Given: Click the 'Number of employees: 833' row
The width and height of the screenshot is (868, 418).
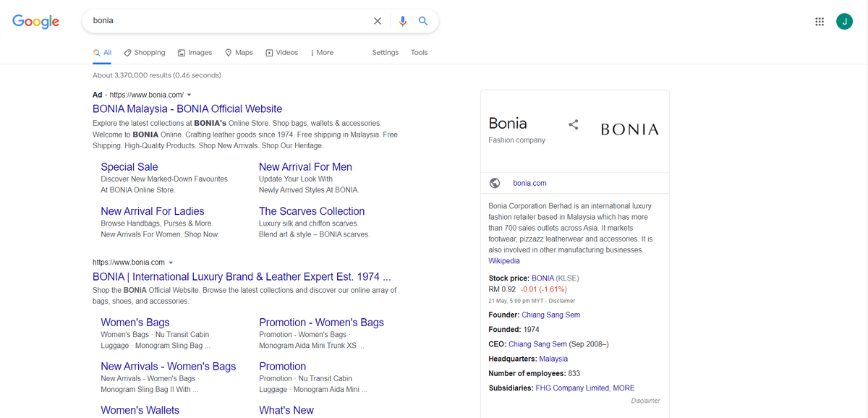Looking at the screenshot, I should pyautogui.click(x=535, y=373).
